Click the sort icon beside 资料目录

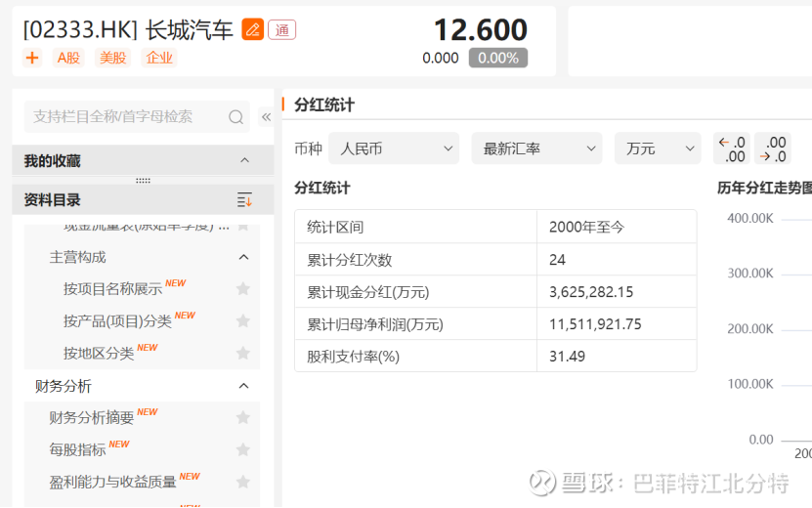tap(244, 199)
